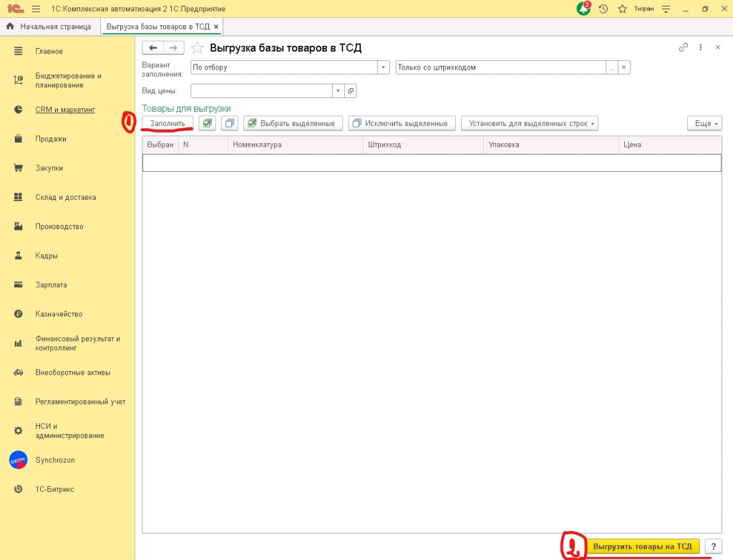
Task: Expand the Вид цены dropdown arrow
Action: (338, 91)
